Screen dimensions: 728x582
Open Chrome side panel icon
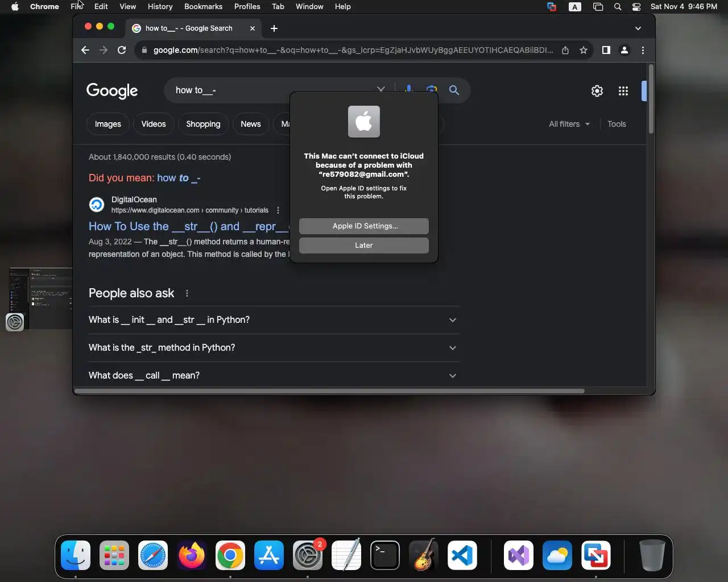(606, 50)
